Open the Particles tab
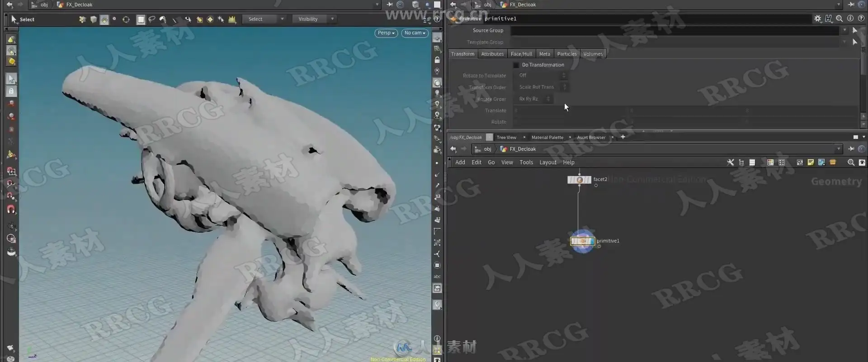The image size is (868, 362). click(567, 54)
